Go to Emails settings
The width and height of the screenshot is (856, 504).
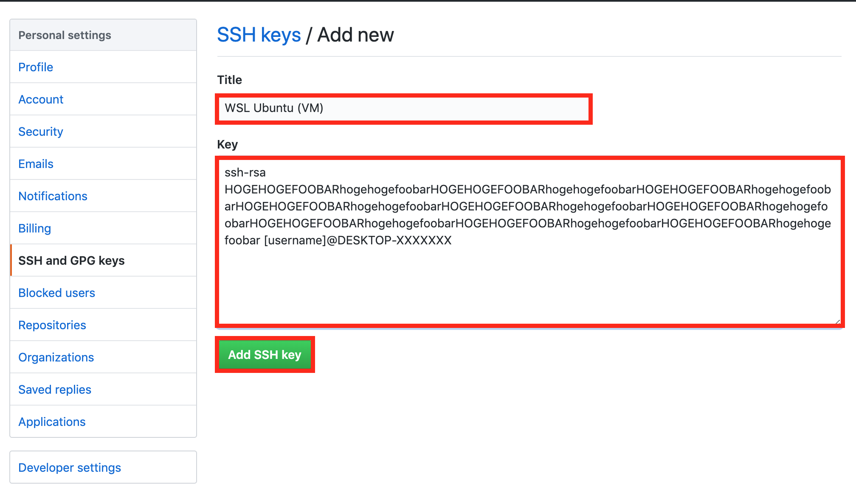tap(36, 164)
